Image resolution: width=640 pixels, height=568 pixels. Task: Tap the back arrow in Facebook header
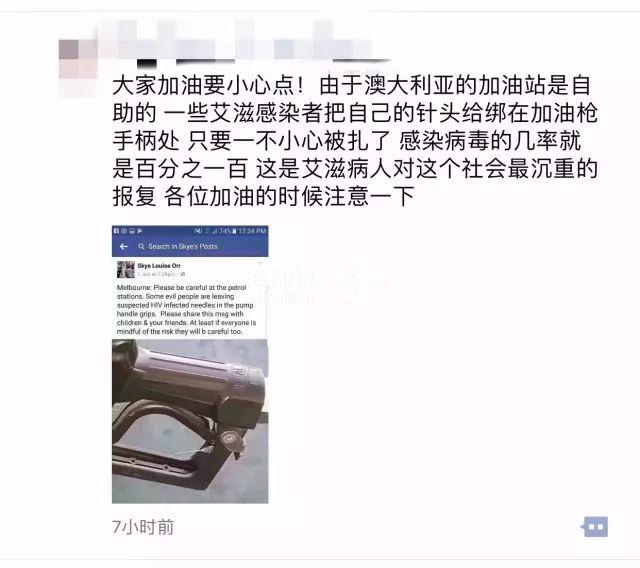[x=124, y=246]
